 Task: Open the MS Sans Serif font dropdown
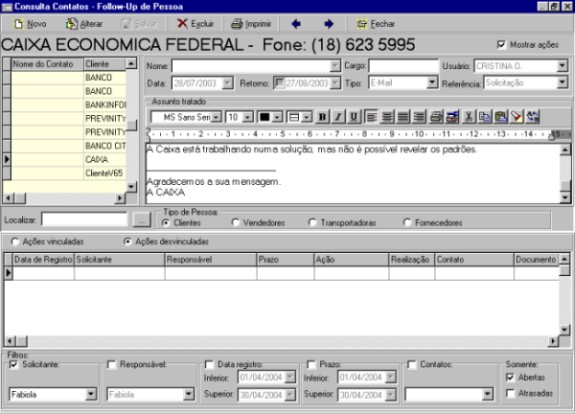(x=217, y=117)
